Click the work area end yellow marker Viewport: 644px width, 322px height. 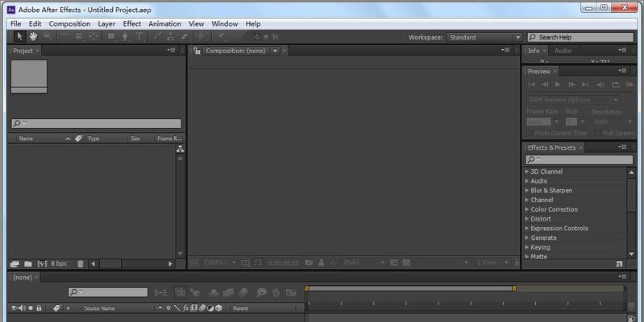click(x=513, y=288)
